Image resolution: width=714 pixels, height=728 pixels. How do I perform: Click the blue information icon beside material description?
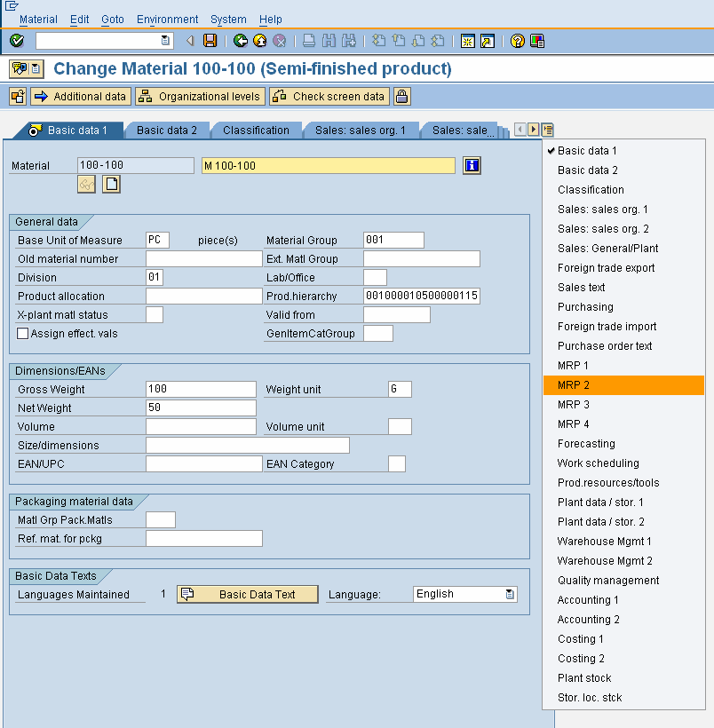tap(472, 165)
